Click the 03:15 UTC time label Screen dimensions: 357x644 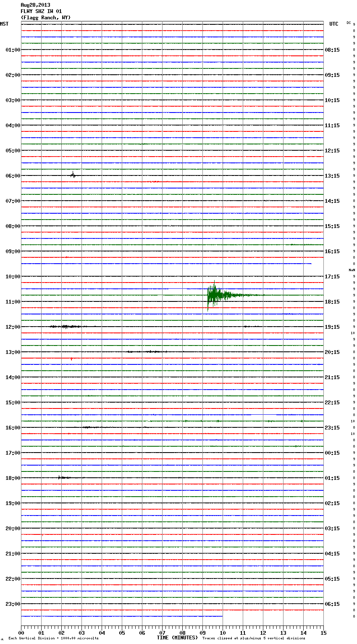click(332, 529)
